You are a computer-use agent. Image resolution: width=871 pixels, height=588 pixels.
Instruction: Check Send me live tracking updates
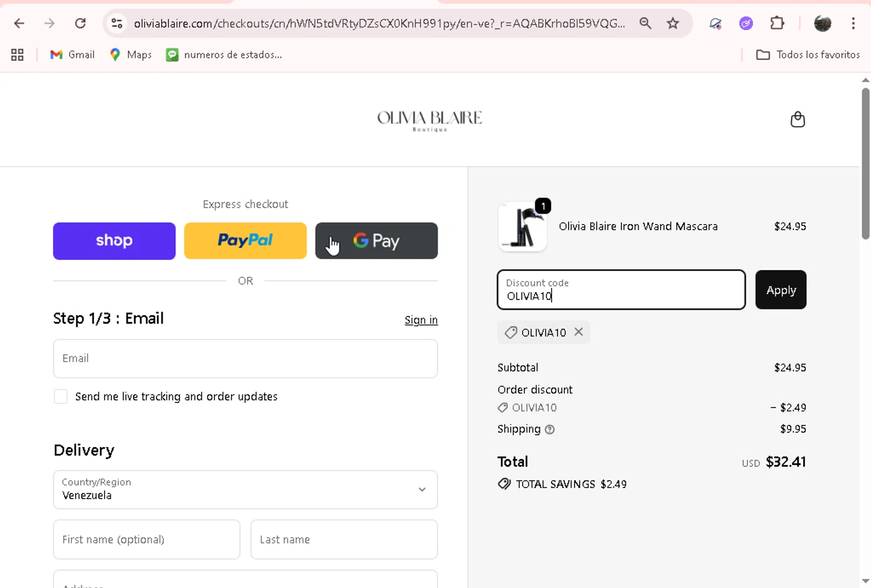click(60, 396)
